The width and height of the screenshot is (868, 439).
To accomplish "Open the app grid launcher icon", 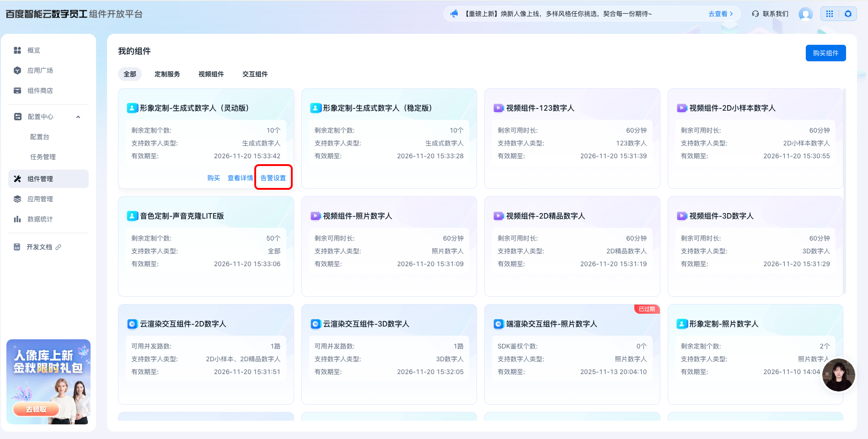I will (x=830, y=14).
